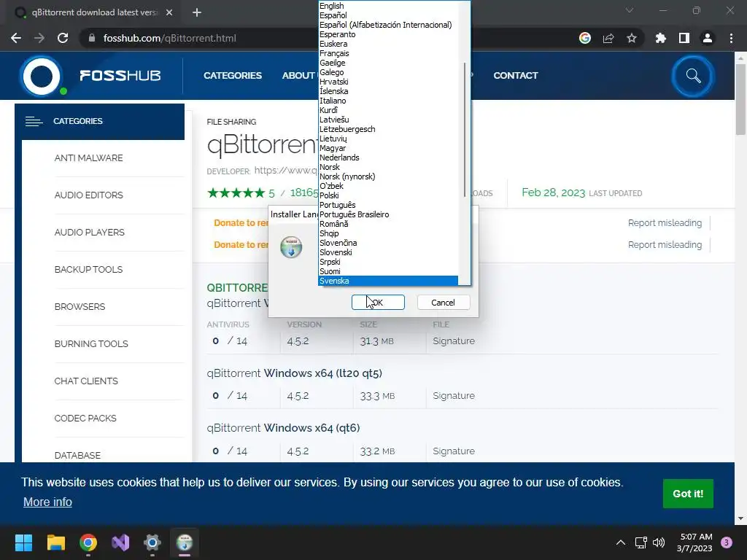
Task: Select English in the language list
Action: 388,6
